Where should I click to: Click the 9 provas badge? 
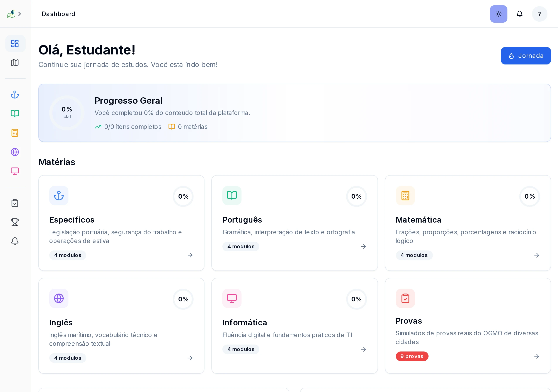pos(412,356)
